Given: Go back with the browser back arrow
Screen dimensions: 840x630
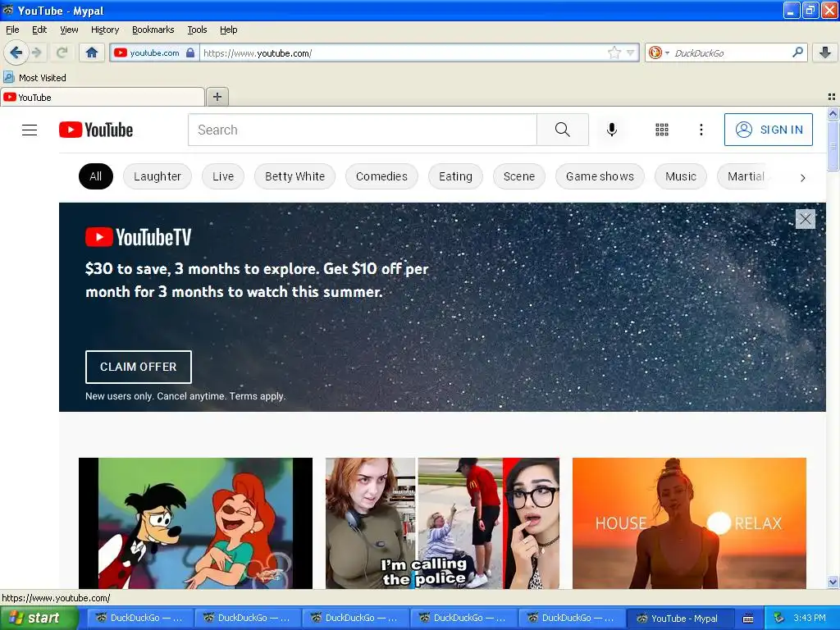Looking at the screenshot, I should (x=16, y=52).
